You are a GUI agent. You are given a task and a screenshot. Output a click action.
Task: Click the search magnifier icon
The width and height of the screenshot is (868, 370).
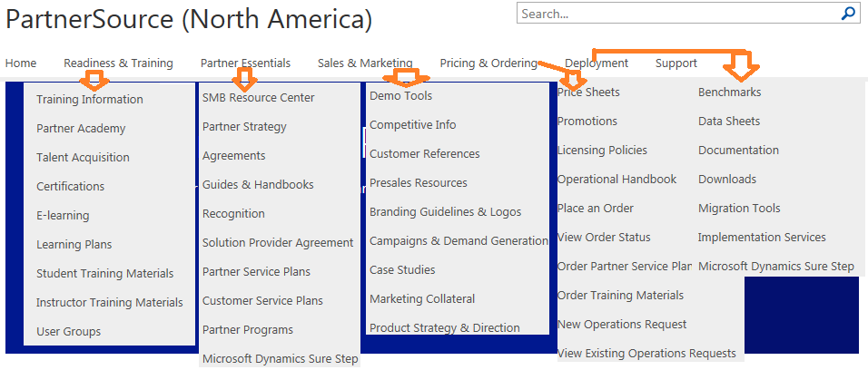tap(847, 14)
